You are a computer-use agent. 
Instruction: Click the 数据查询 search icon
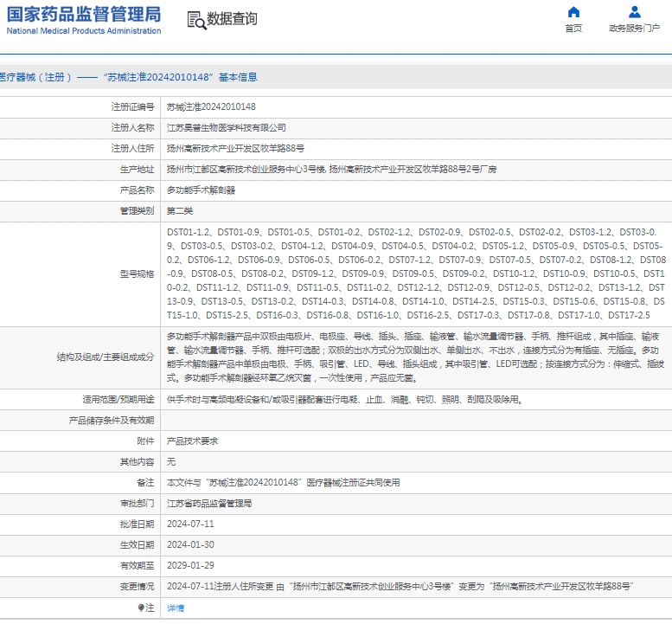[x=196, y=20]
